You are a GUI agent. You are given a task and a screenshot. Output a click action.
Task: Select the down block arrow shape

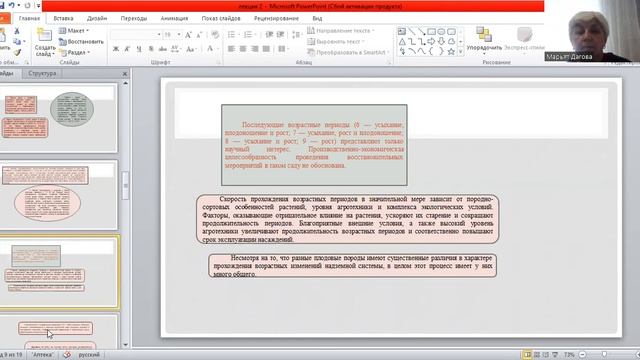tap(441, 42)
